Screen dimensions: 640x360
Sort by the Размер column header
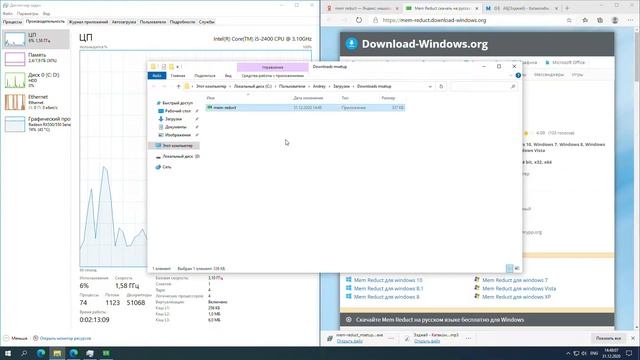388,98
